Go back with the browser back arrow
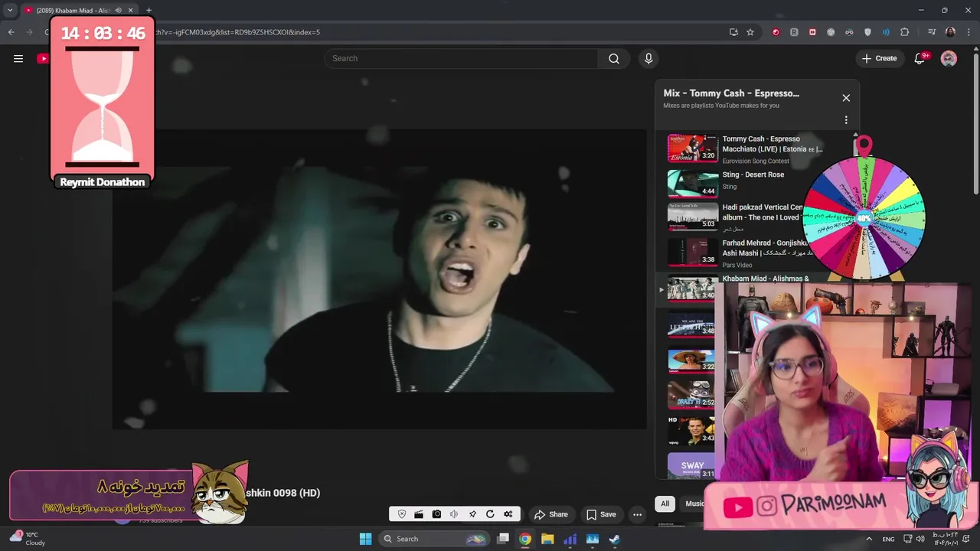 click(11, 32)
